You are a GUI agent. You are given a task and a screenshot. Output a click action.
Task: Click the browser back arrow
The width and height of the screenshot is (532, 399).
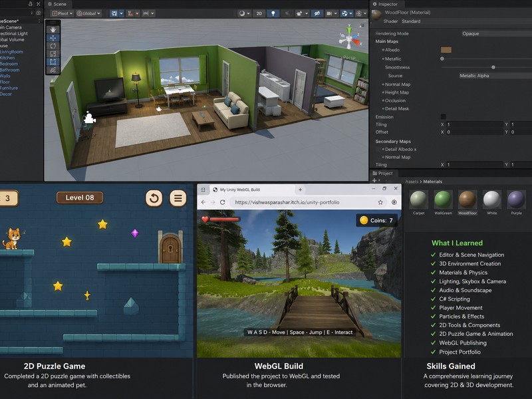(x=203, y=202)
